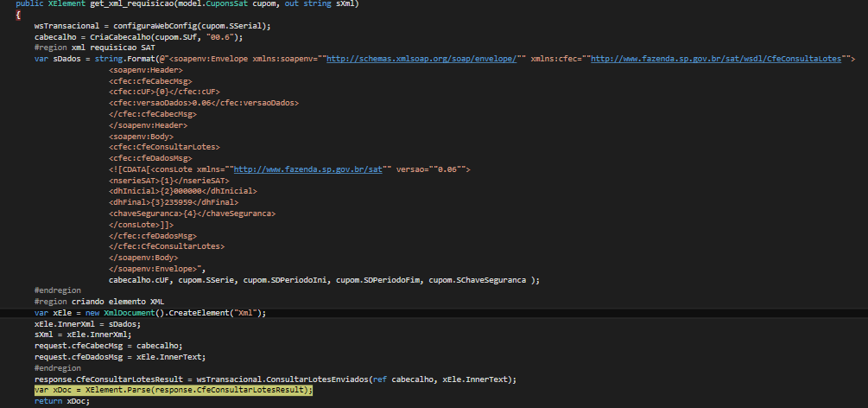Open the fazenda.sp.gov.br CfeConsultaLotes wsdl link
The height and width of the screenshot is (408, 868).
coord(716,59)
